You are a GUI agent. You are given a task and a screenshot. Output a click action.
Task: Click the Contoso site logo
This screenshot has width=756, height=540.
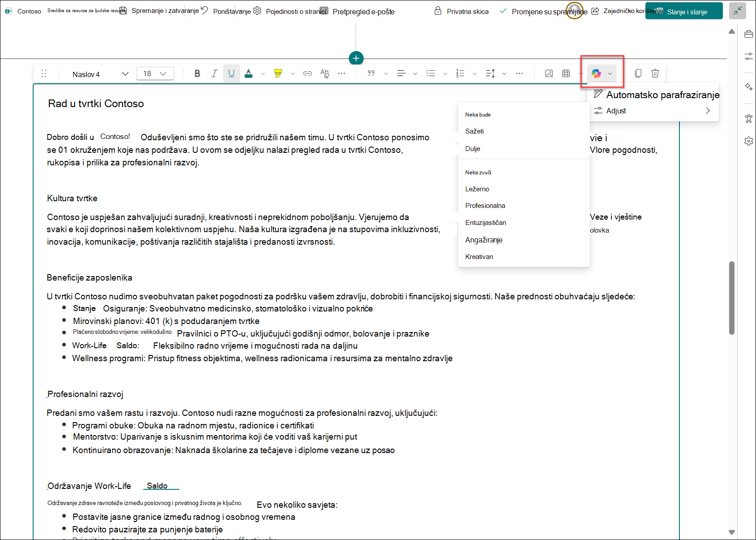coord(9,11)
